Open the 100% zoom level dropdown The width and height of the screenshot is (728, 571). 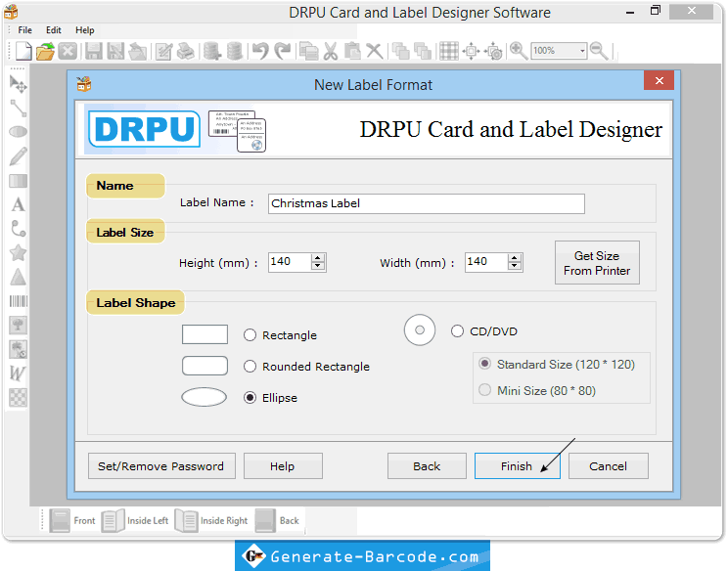582,51
